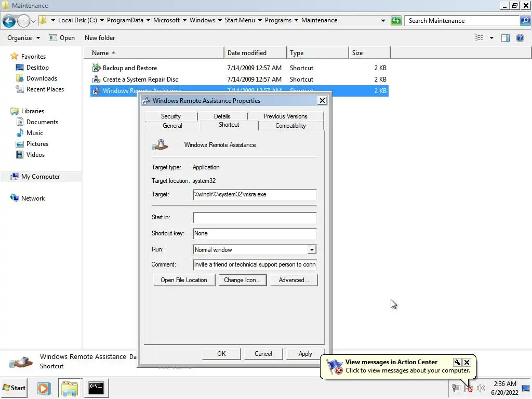The width and height of the screenshot is (532, 399).
Task: Click Windows Explorer taskbar icon
Action: pyautogui.click(x=70, y=388)
